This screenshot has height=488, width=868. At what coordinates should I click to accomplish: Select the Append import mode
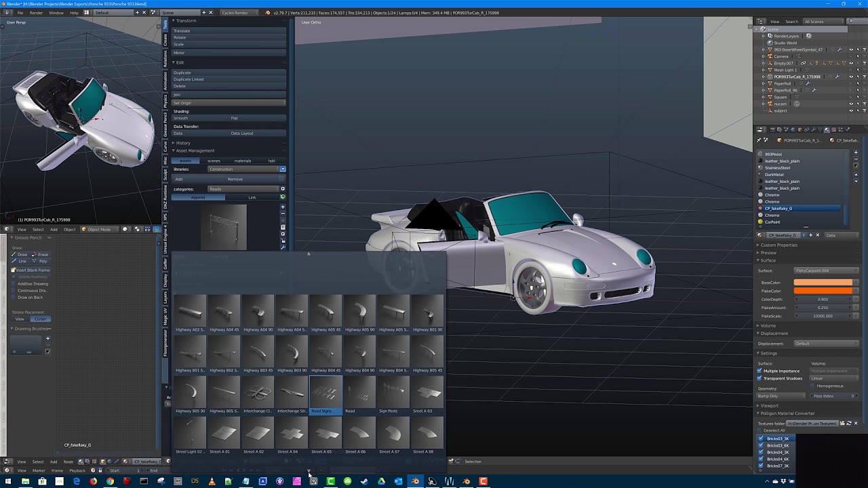tap(198, 197)
